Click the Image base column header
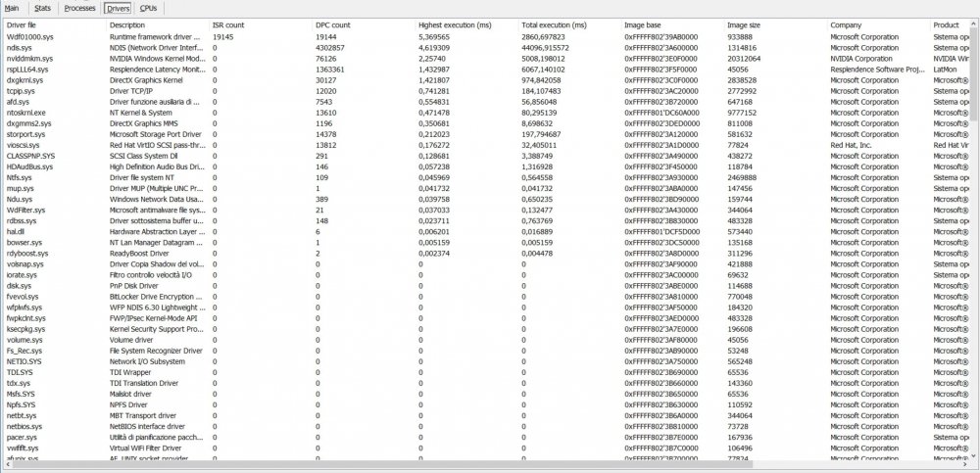The image size is (980, 473). click(673, 25)
